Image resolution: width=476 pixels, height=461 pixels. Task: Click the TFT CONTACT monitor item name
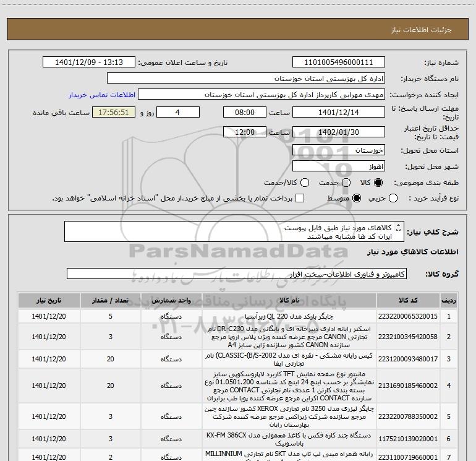[289, 386]
